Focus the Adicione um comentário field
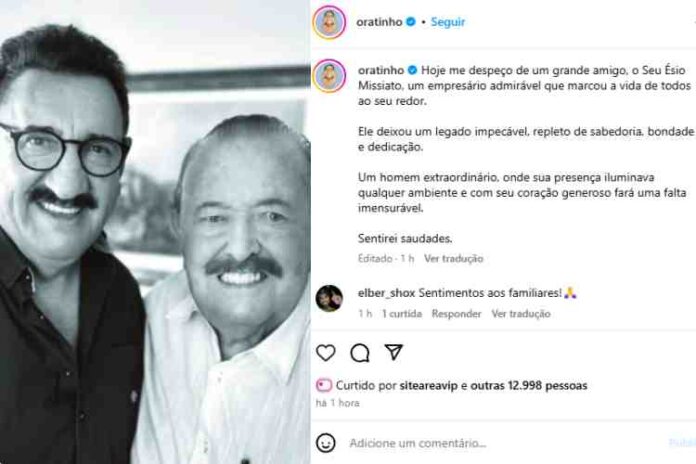The image size is (696, 464). coord(506,443)
